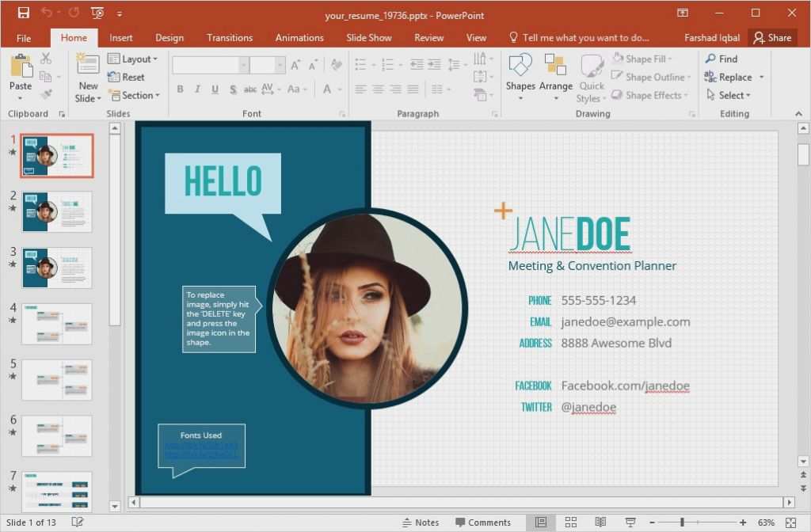Switch to the Transitions tab

(230, 37)
